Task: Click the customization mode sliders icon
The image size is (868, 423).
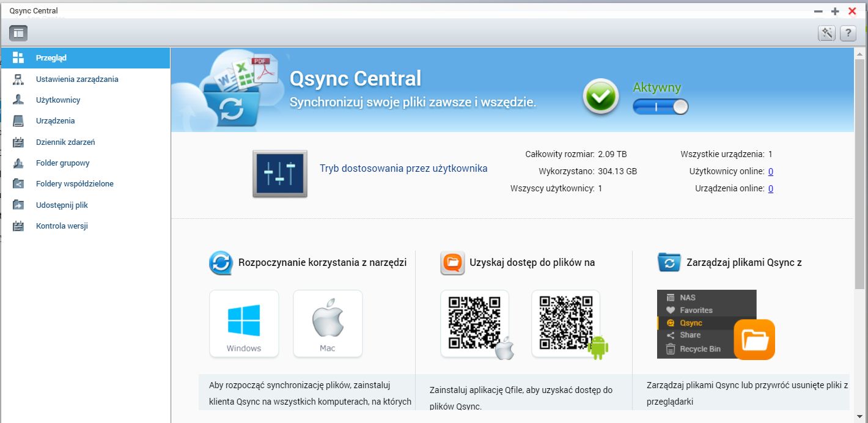Action: (280, 174)
